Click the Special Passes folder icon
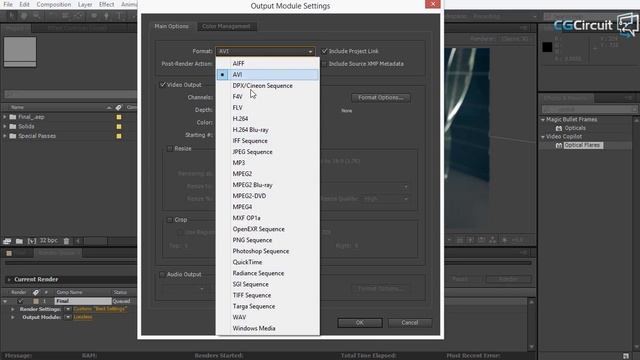This screenshot has width=640, height=360. pos(13,136)
